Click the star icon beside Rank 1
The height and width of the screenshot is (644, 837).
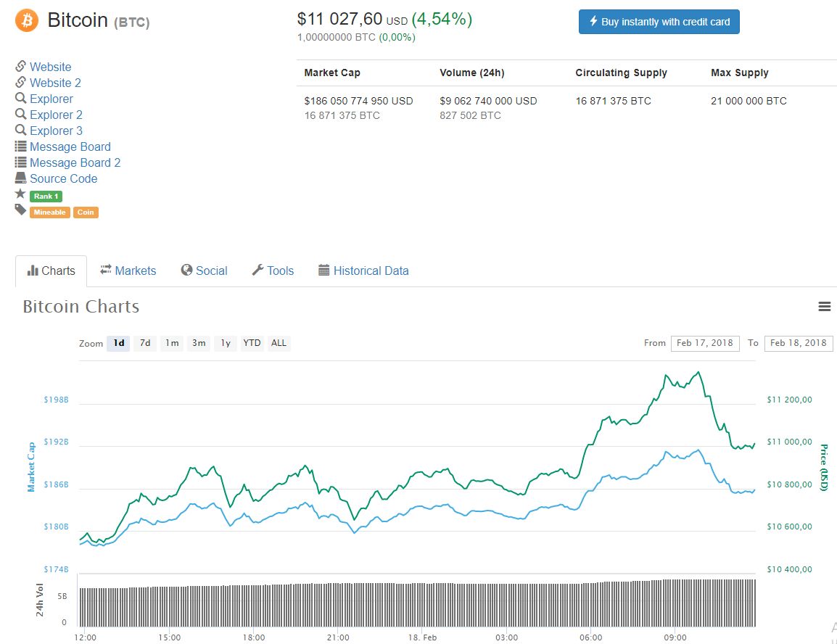tap(20, 194)
